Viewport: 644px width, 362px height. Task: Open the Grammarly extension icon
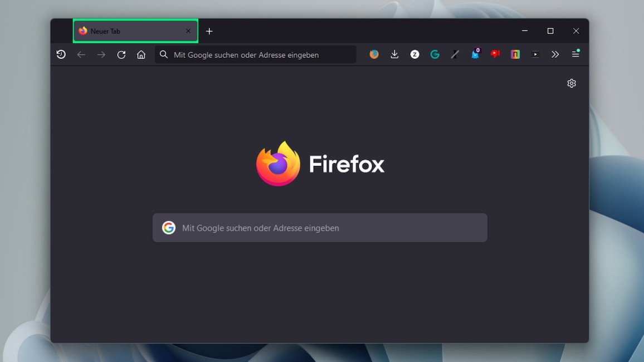(435, 54)
